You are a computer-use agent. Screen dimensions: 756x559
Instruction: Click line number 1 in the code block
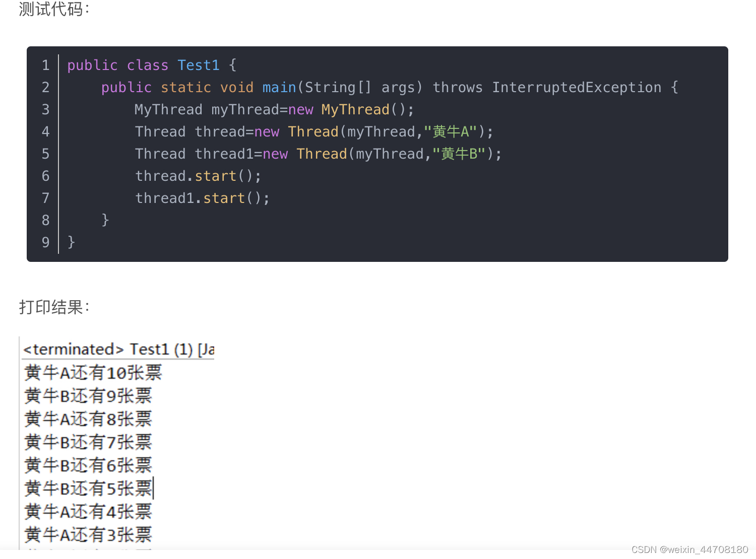coord(45,65)
